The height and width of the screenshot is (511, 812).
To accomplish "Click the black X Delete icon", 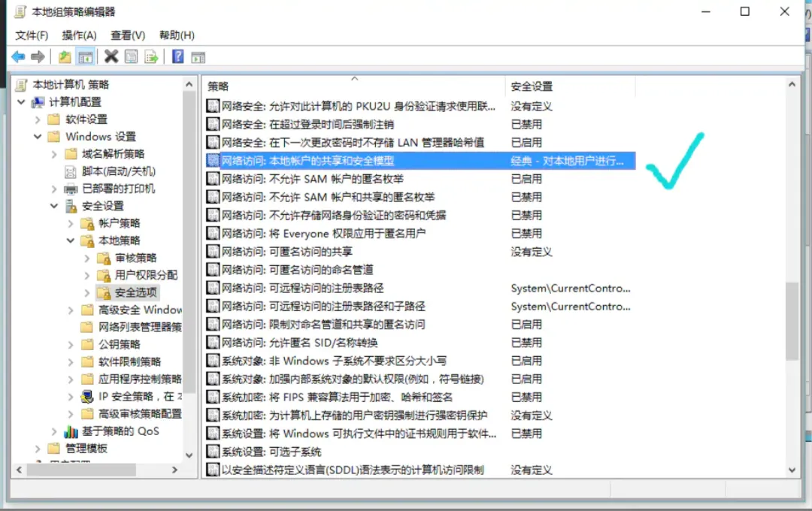I will click(111, 57).
